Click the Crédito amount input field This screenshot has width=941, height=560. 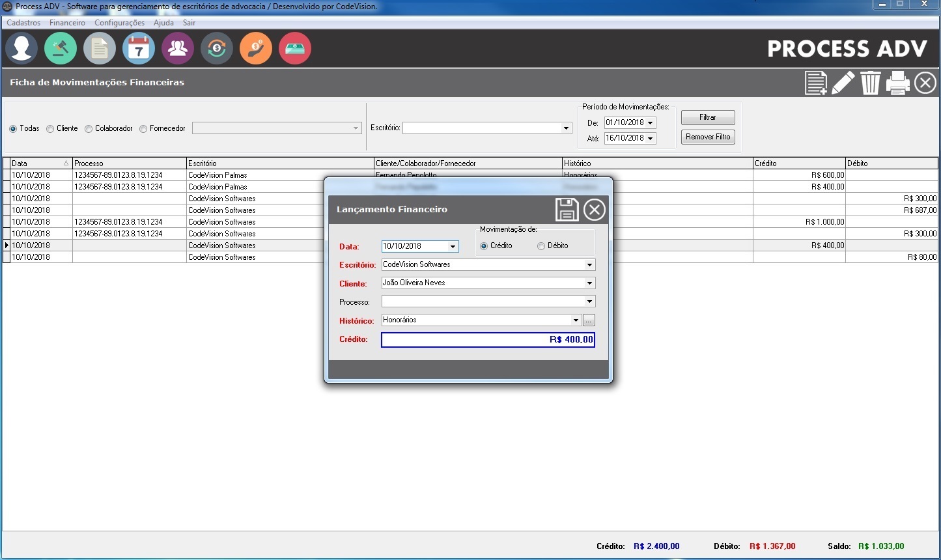(x=488, y=340)
